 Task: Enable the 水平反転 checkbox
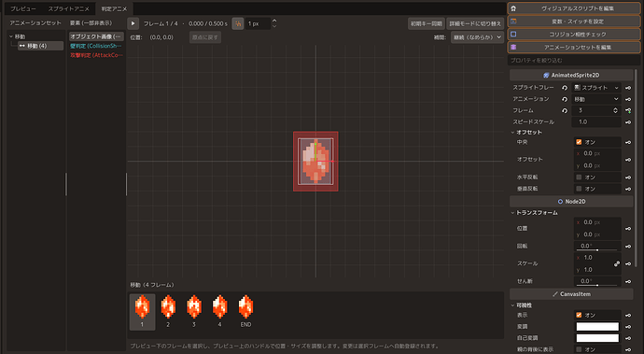click(x=579, y=177)
